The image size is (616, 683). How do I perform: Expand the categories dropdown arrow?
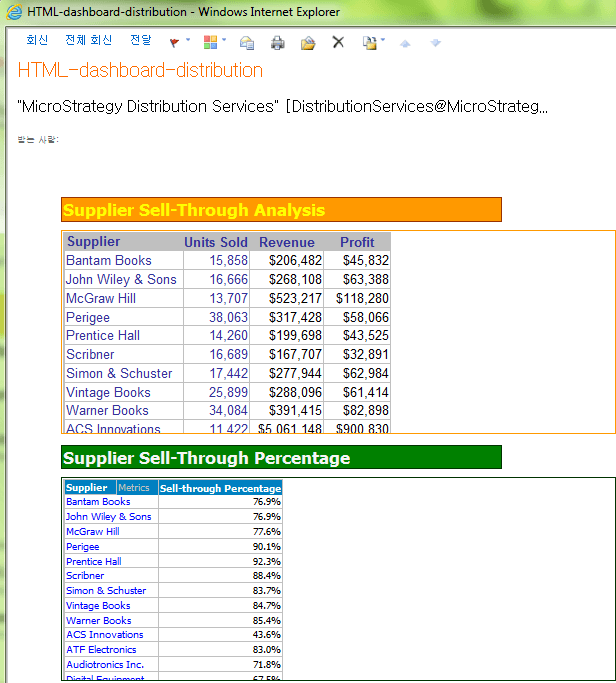(x=224, y=40)
